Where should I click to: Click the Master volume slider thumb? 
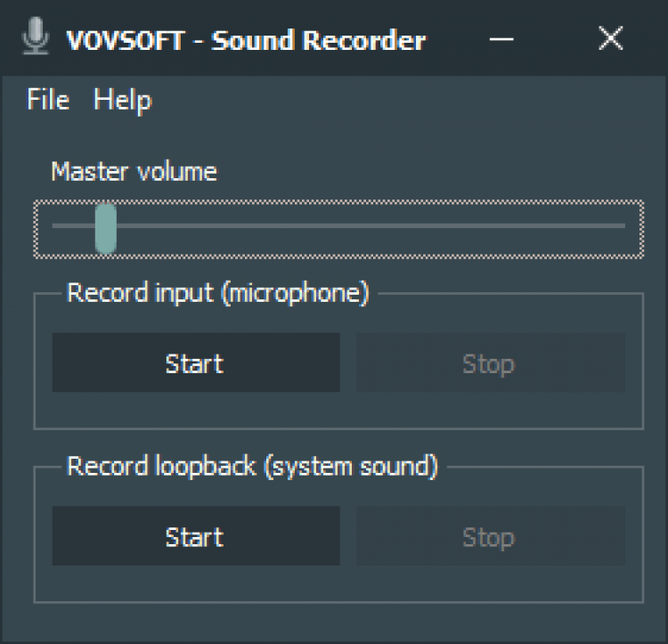tap(106, 228)
